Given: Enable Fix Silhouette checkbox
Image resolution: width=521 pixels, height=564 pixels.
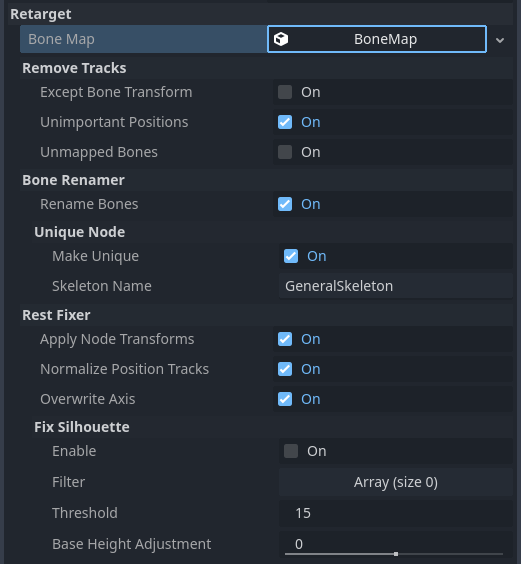Looking at the screenshot, I should click(291, 451).
